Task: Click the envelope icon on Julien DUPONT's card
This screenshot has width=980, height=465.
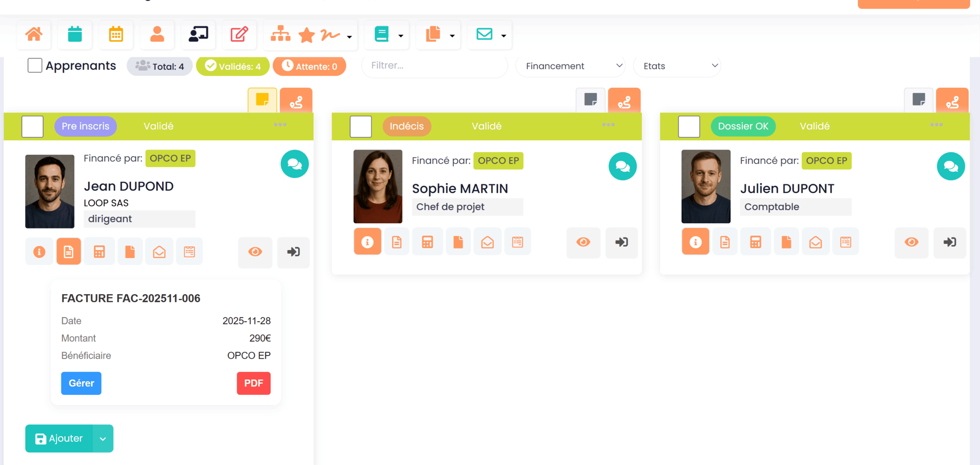Action: tap(815, 242)
